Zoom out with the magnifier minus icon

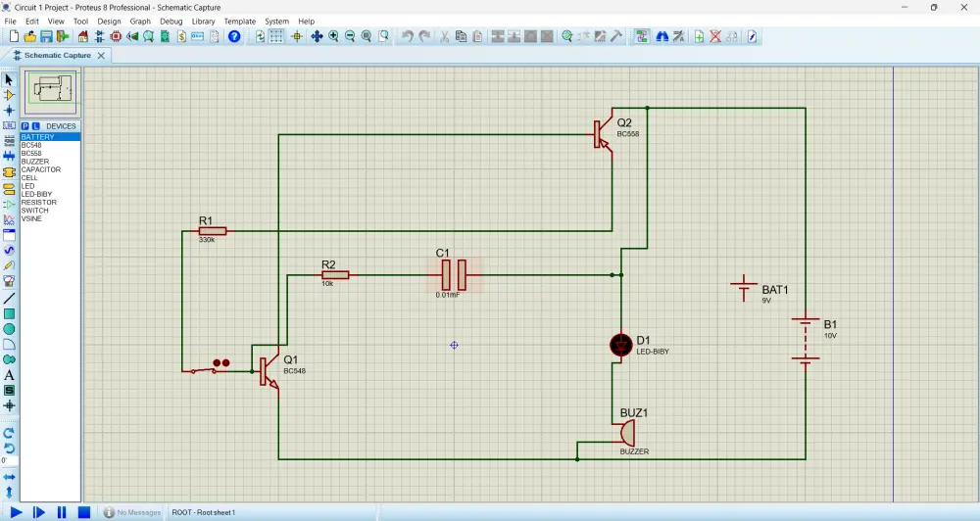click(x=350, y=37)
